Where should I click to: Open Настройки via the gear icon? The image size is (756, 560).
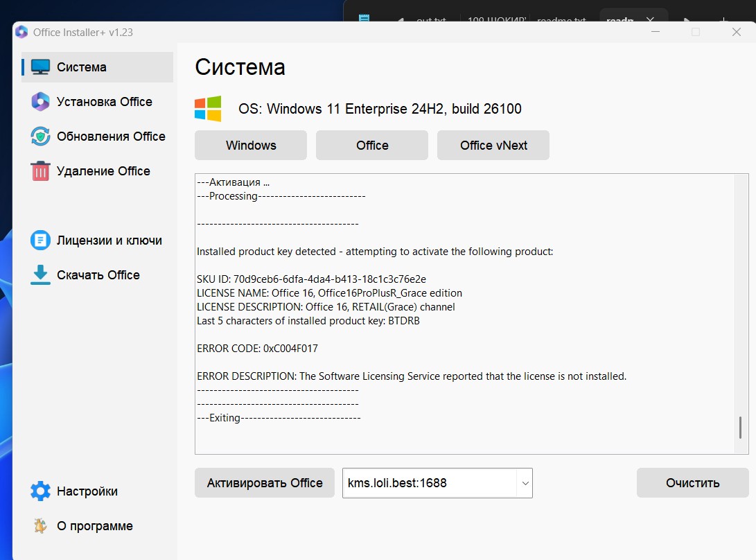coord(41,491)
